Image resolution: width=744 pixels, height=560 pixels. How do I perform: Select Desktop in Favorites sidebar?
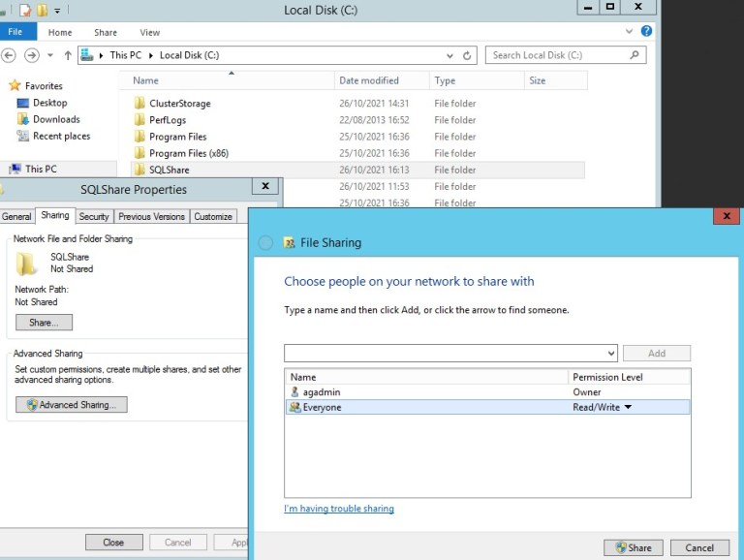(x=49, y=103)
